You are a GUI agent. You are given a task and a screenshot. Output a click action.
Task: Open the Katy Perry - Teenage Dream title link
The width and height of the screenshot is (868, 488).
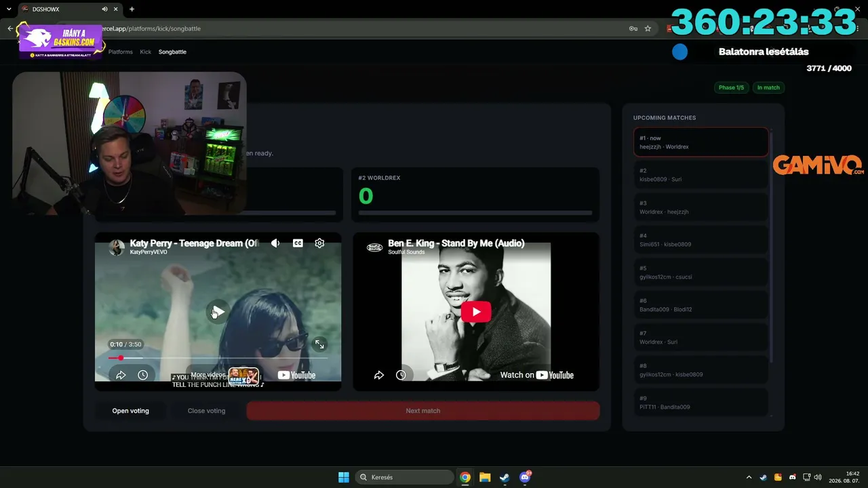coord(194,243)
